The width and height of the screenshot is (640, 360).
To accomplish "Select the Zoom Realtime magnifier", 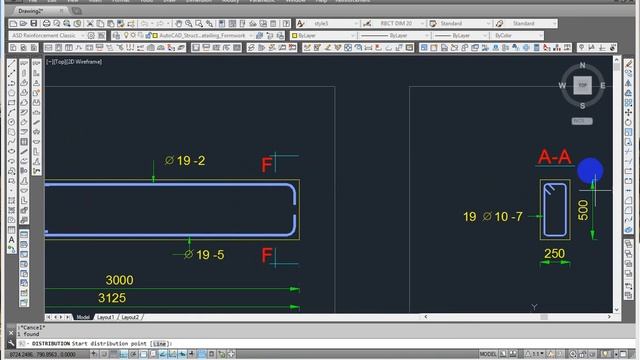I will point(189,24).
